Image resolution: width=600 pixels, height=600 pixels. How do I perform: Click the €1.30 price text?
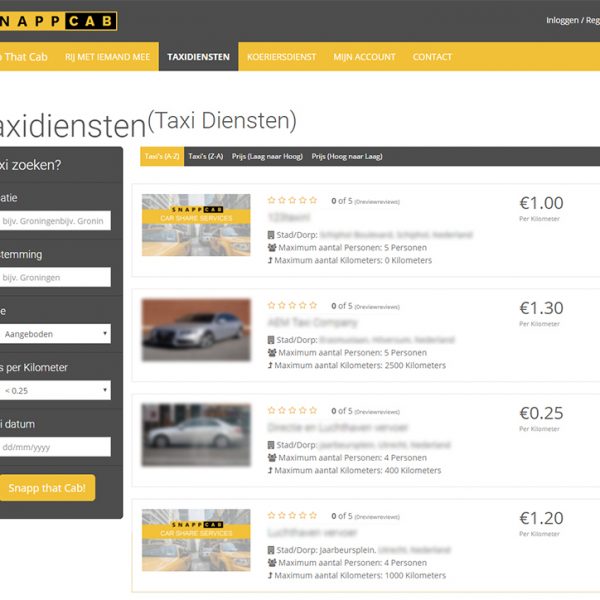point(541,308)
